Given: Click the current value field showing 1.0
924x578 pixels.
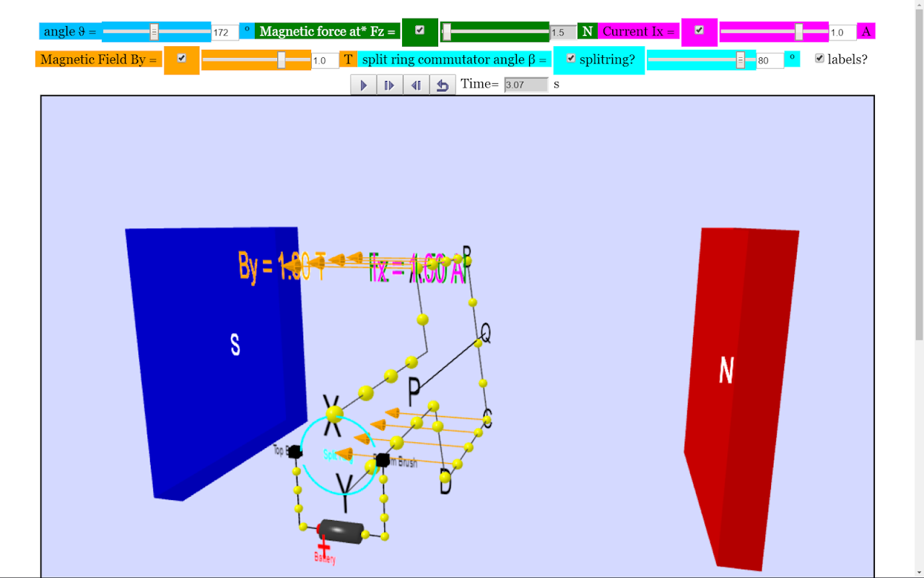Looking at the screenshot, I should click(x=842, y=33).
